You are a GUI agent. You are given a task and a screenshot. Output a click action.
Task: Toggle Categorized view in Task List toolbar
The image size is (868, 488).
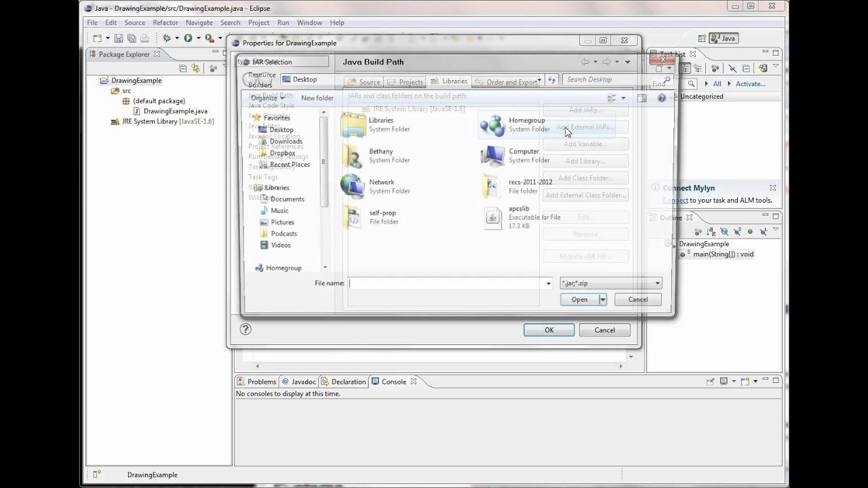tap(685, 68)
